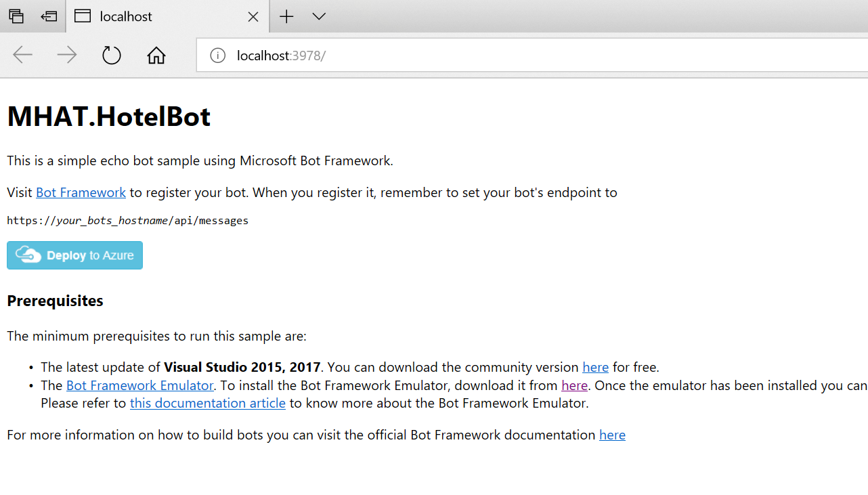This screenshot has height=495, width=868.
Task: Click the tab page icon on localhost tab
Action: 83,16
